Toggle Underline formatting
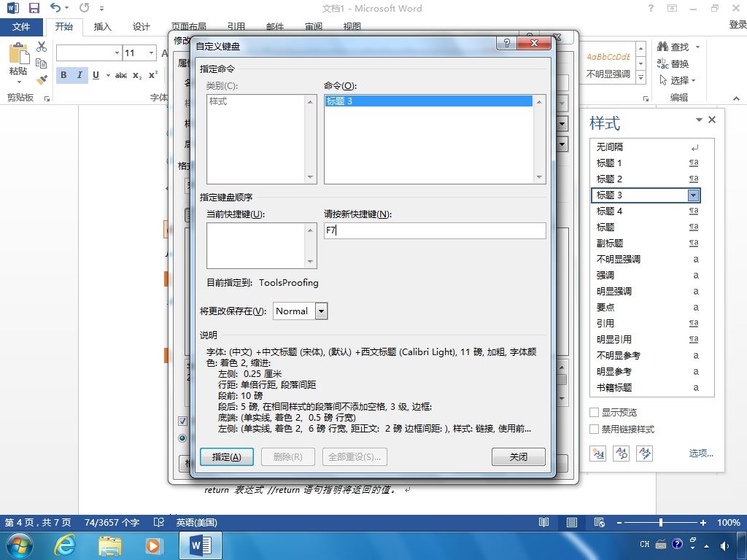This screenshot has height=560, width=747. coord(96,75)
